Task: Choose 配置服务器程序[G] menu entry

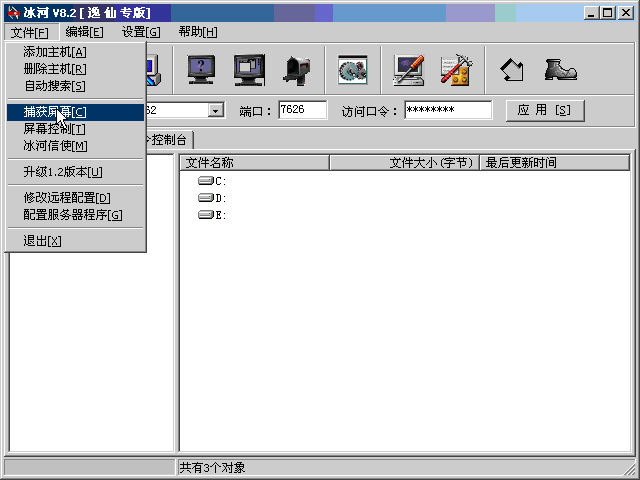Action: [x=76, y=215]
